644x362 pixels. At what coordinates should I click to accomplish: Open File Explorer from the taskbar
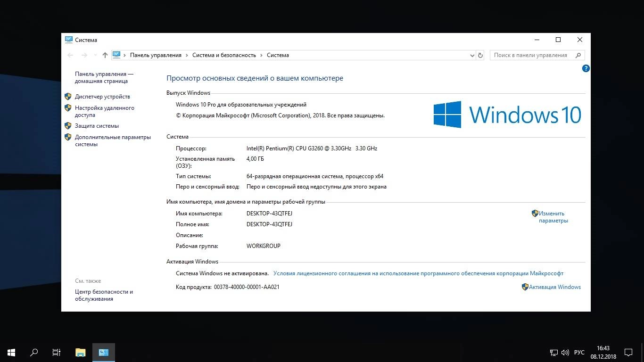pyautogui.click(x=81, y=352)
